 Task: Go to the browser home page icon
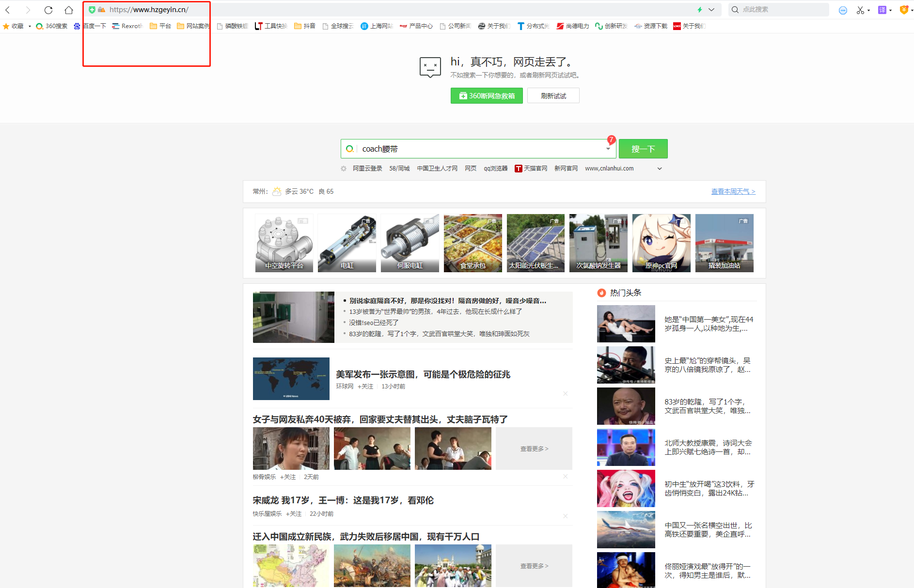tap(69, 10)
